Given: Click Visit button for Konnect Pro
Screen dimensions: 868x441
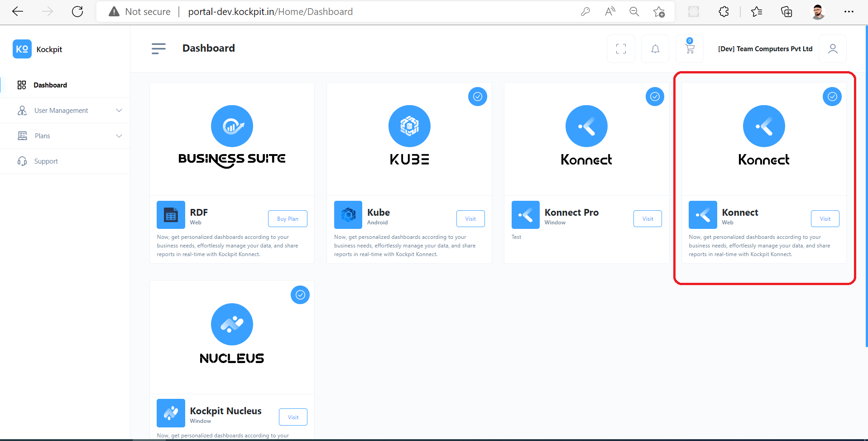Looking at the screenshot, I should (647, 219).
